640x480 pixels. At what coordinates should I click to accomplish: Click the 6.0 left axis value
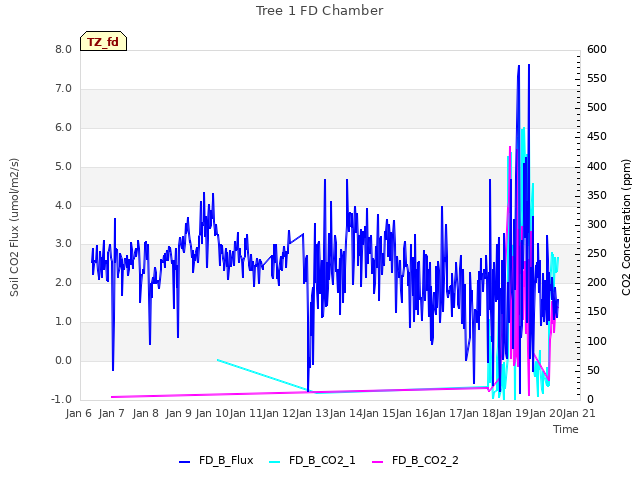click(x=63, y=127)
